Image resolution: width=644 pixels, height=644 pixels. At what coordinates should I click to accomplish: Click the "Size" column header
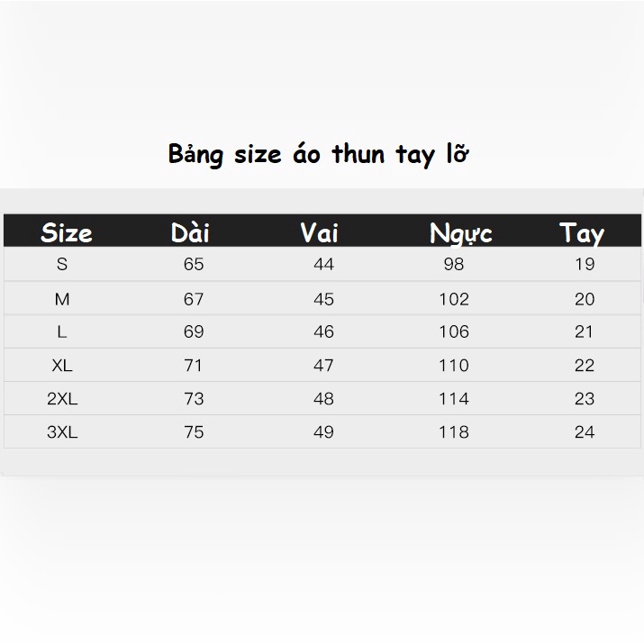67,233
